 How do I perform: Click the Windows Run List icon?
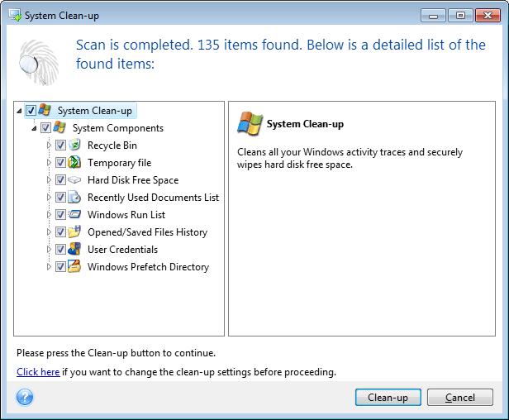[x=74, y=215]
